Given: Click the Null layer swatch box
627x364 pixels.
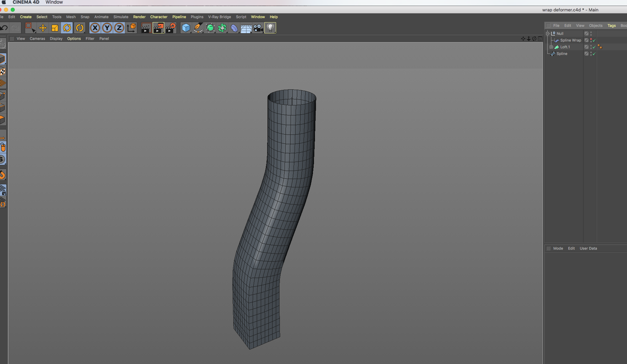Looking at the screenshot, I should coord(586,33).
